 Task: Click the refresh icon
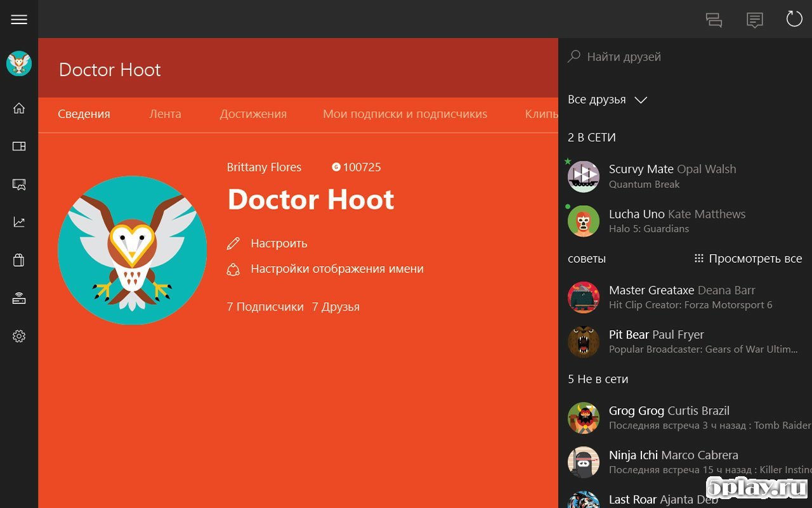(794, 19)
